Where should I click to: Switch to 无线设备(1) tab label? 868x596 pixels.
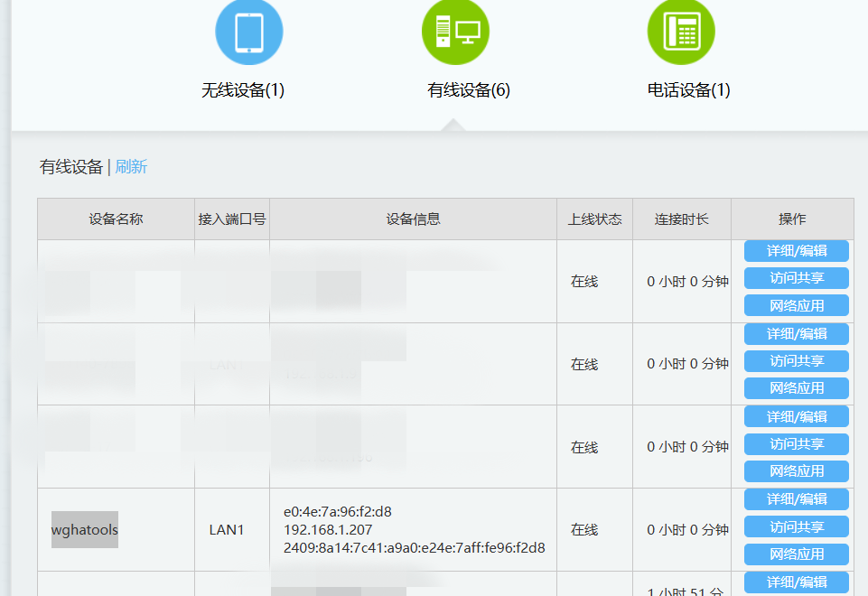tap(243, 90)
